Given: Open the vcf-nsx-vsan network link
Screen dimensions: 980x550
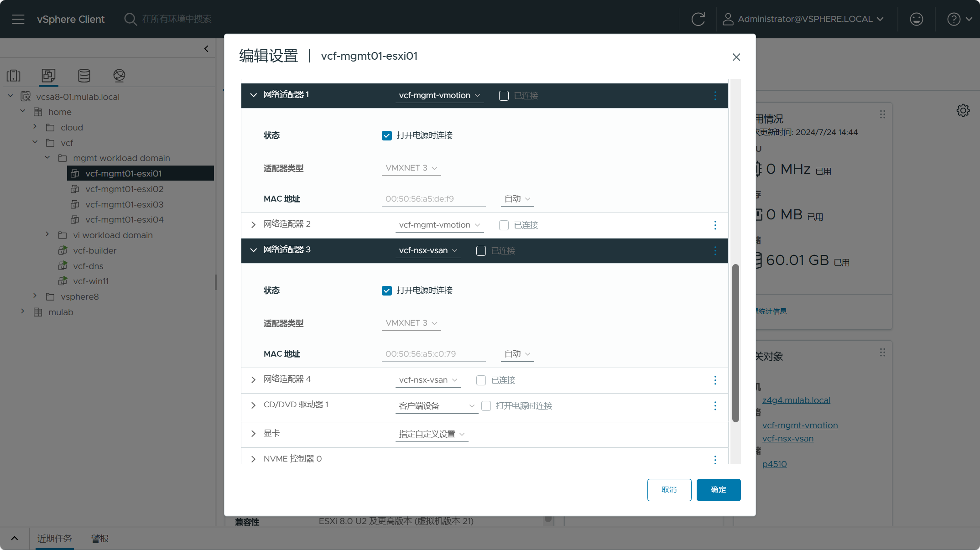Looking at the screenshot, I should coord(787,439).
